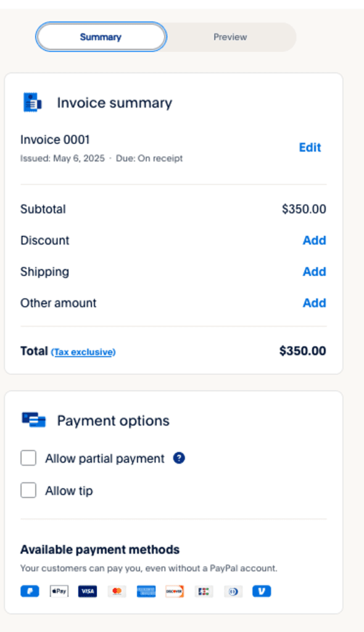Select the Apple Pay payment icon
Image resolution: width=364 pixels, height=632 pixels.
tap(59, 591)
